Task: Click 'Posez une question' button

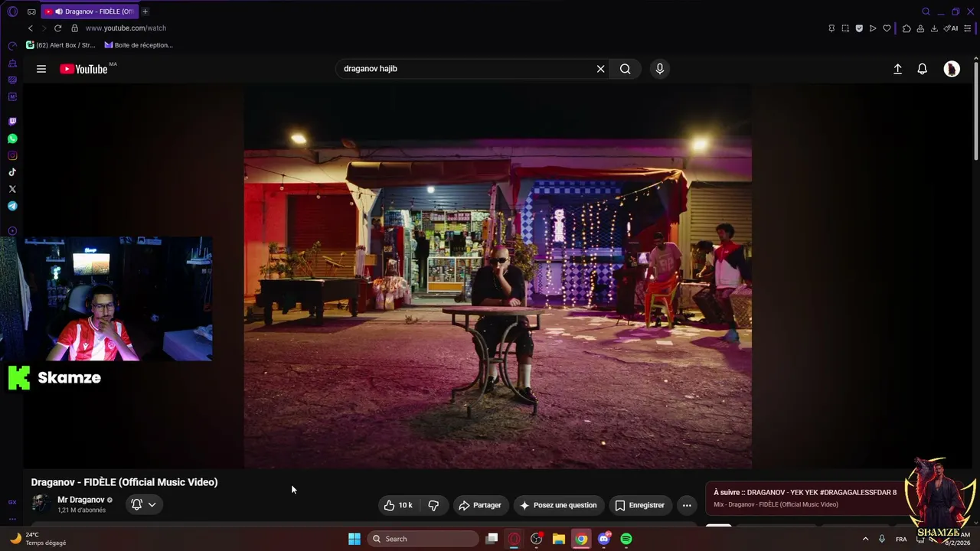Action: click(558, 505)
